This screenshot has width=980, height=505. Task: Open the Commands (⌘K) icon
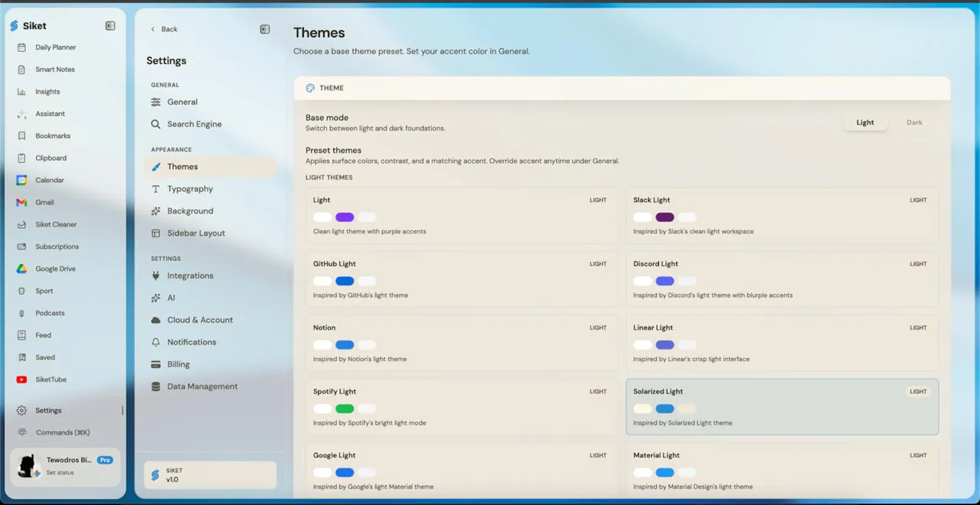(x=21, y=432)
